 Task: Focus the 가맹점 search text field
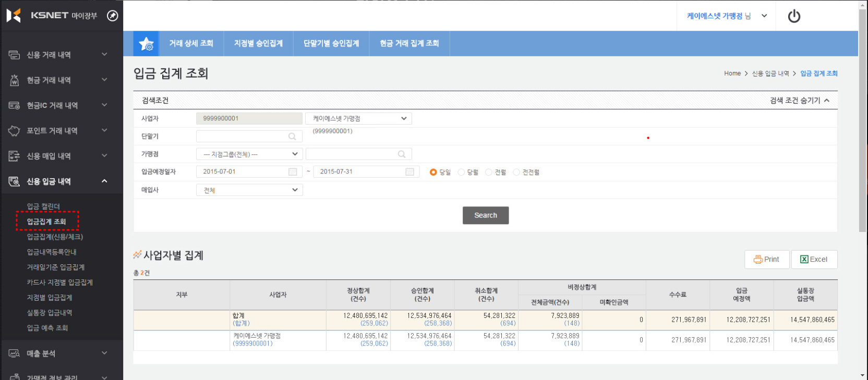(x=359, y=154)
